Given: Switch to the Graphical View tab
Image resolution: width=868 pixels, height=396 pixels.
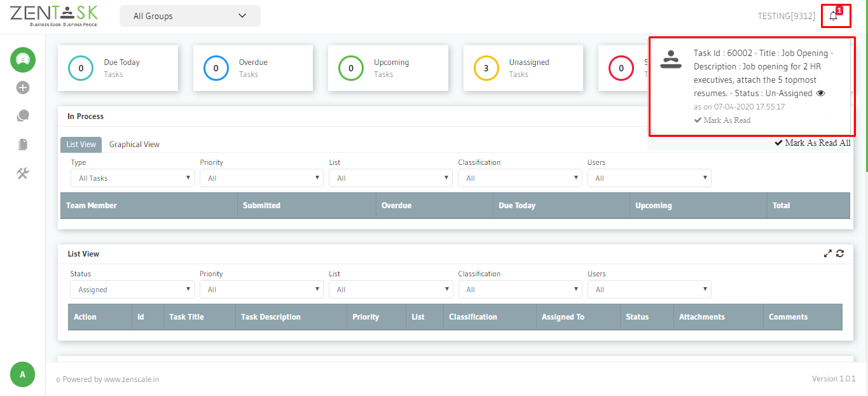Looking at the screenshot, I should (x=134, y=145).
